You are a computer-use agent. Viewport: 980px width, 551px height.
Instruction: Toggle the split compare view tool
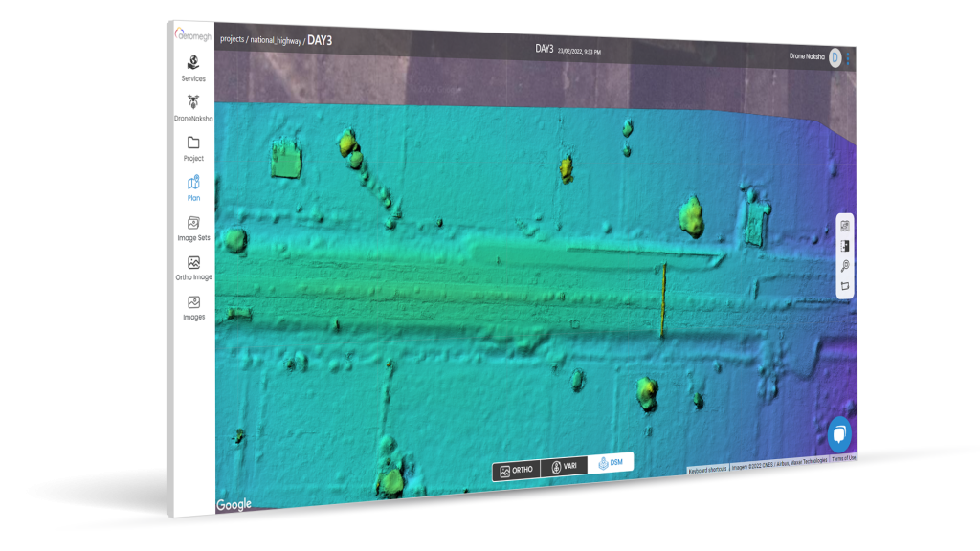[x=844, y=246]
